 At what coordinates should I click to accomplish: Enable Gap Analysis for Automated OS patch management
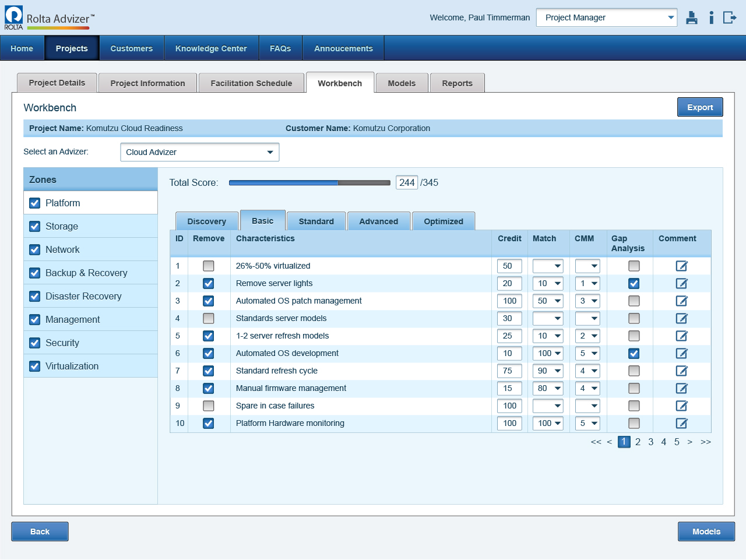pos(634,301)
